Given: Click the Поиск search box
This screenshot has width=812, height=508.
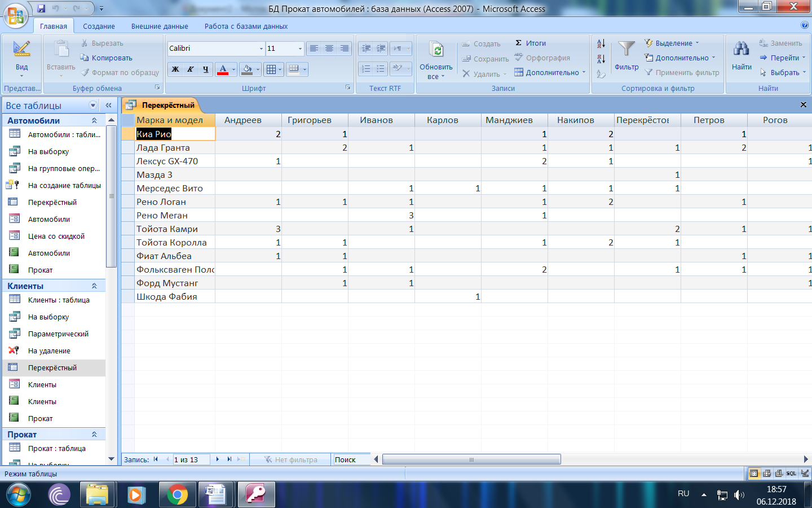Looking at the screenshot, I should pos(352,459).
